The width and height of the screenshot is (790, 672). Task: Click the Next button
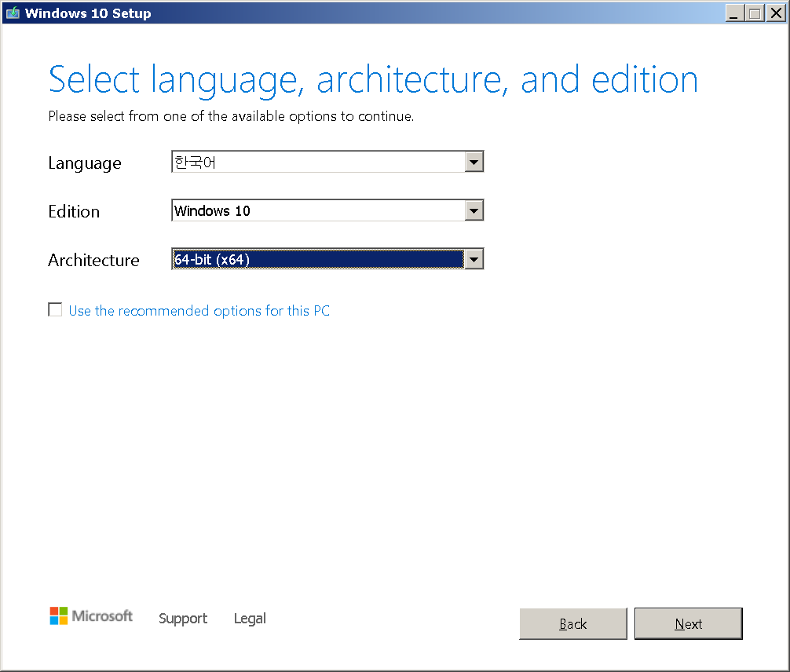coord(688,623)
